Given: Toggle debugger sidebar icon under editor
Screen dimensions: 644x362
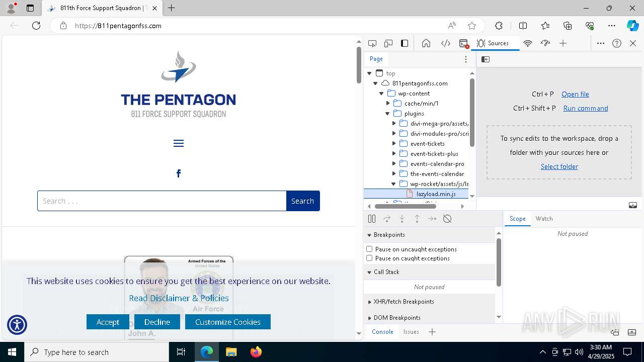Looking at the screenshot, I should [x=633, y=205].
